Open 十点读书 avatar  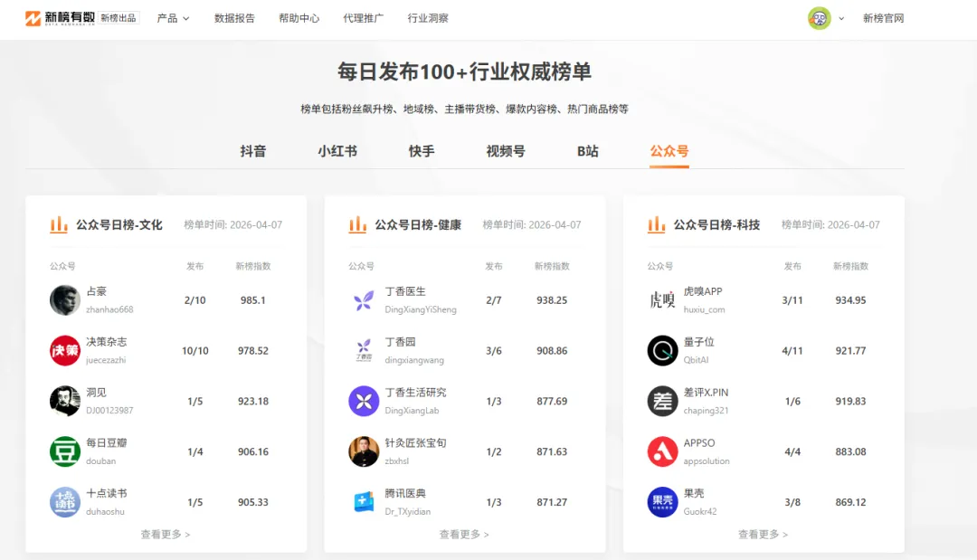tap(65, 502)
